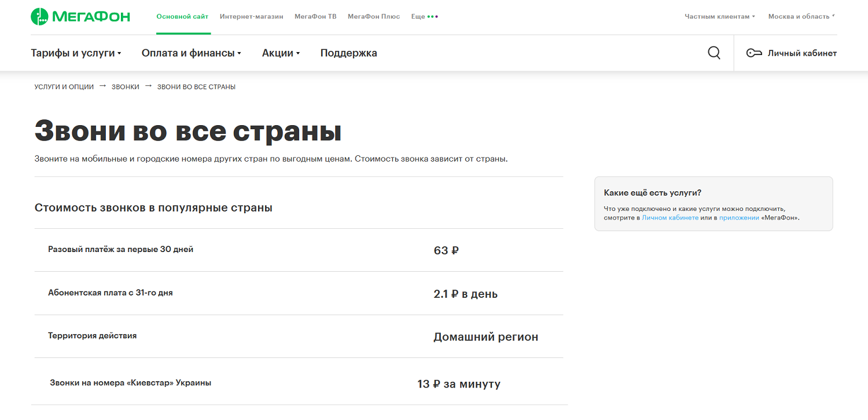Select the Основной сайт tab
This screenshot has height=420, width=868.
(x=182, y=17)
